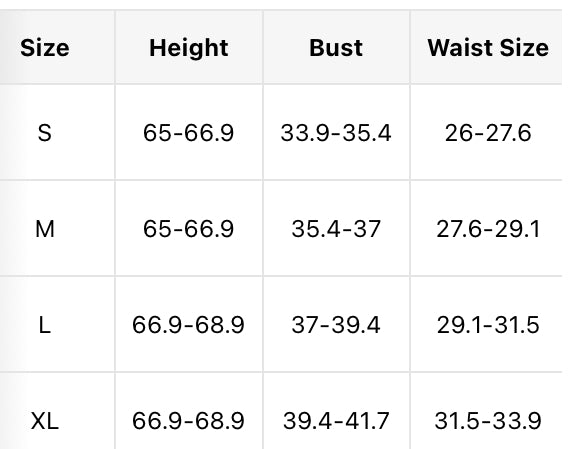Screen dimensions: 586x449
Task: Select the M size cell
Action: 44,229
